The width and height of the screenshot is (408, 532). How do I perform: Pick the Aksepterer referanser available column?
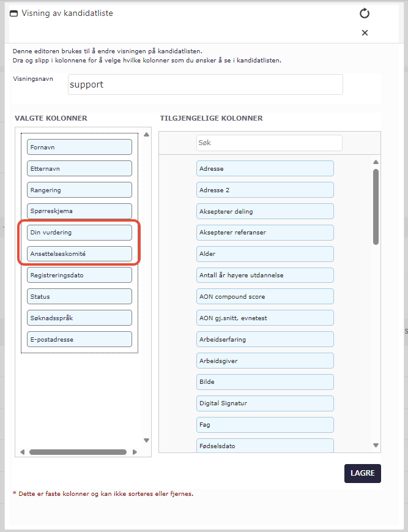tap(265, 233)
